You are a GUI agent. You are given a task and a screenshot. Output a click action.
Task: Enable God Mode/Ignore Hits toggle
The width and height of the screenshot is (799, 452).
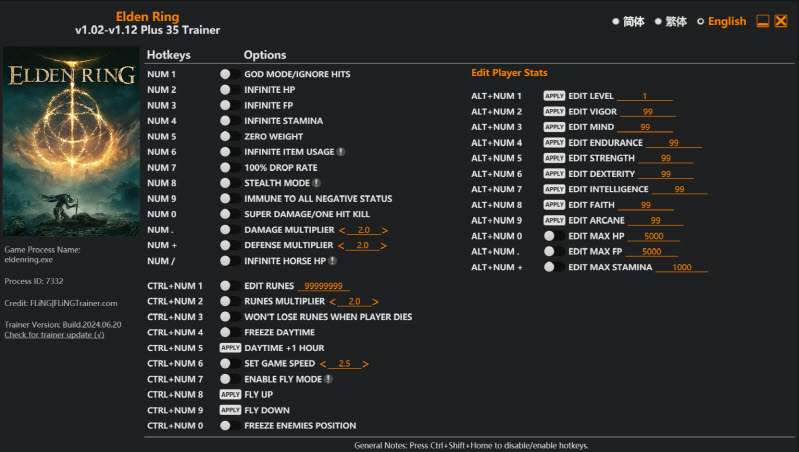(226, 74)
